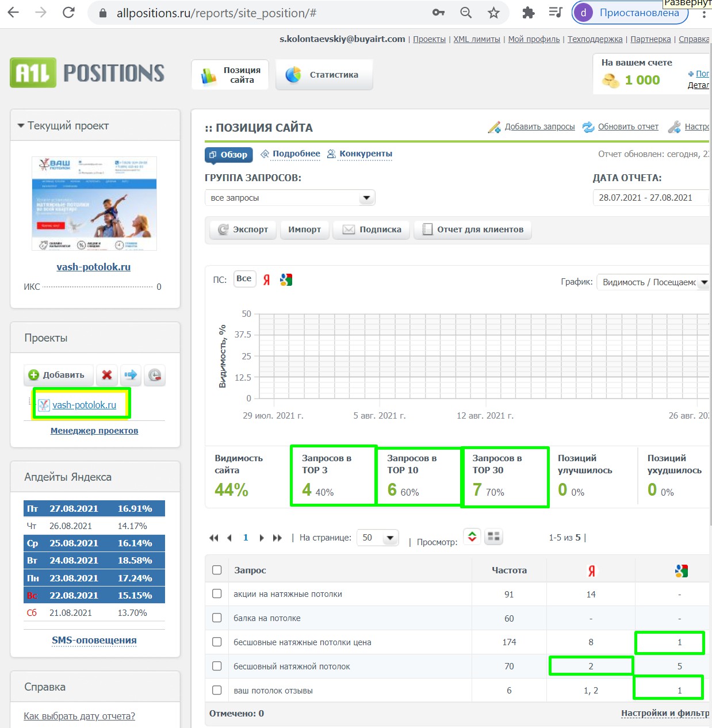Sort by Yandex column header icon
This screenshot has width=712, height=728.
591,571
